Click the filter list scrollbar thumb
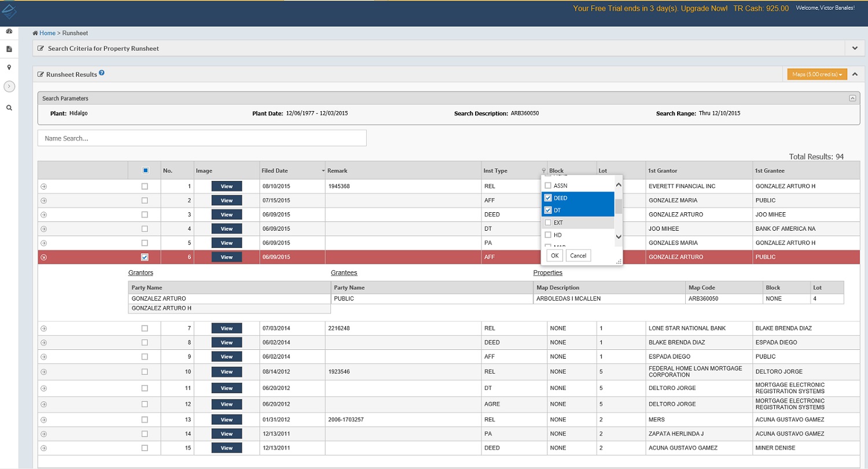 pyautogui.click(x=618, y=206)
